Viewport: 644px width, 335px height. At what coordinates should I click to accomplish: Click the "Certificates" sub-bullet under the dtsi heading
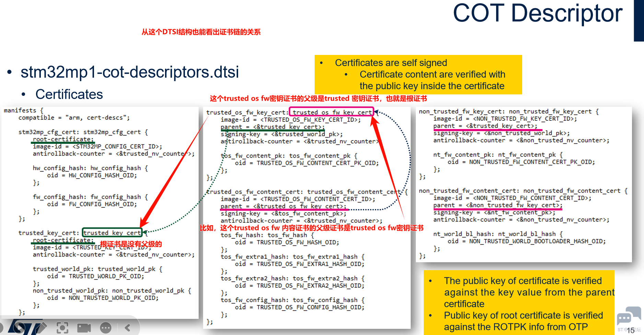click(x=69, y=94)
